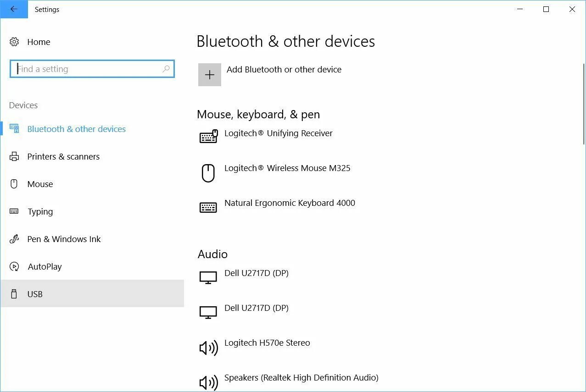Click the Printers & scanners printer icon

14,157
